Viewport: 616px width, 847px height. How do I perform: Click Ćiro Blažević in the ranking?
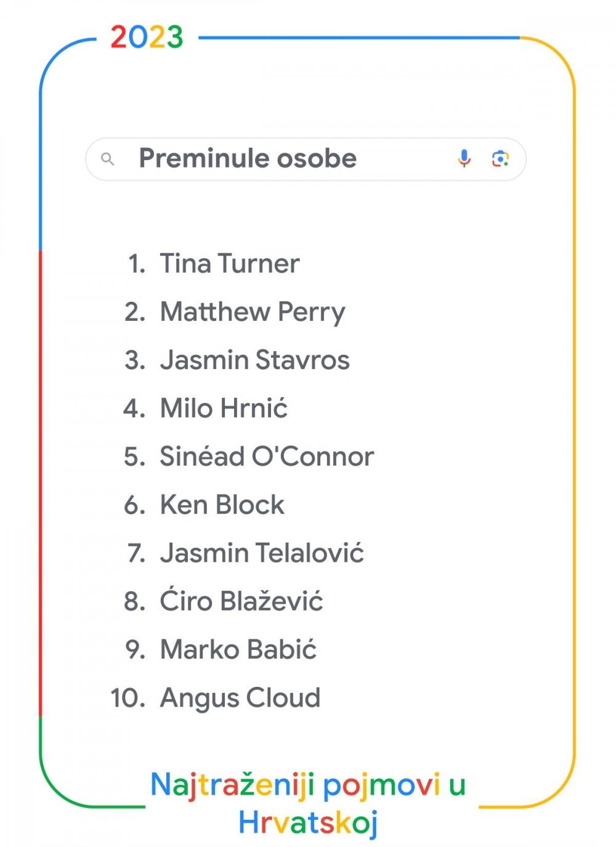click(241, 601)
